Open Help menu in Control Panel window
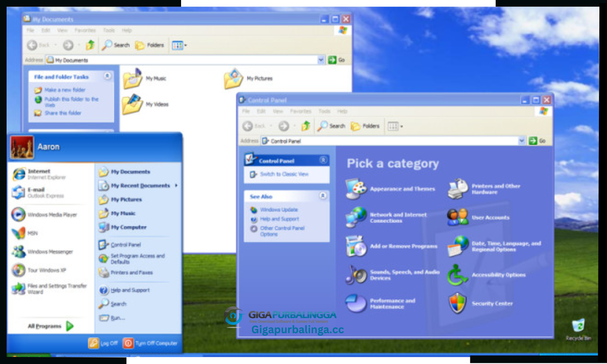607x364 pixels. [342, 111]
